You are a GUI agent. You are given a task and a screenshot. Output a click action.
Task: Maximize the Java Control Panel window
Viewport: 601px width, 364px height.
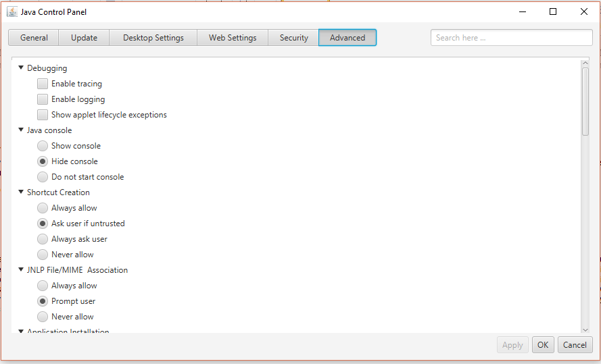click(553, 11)
